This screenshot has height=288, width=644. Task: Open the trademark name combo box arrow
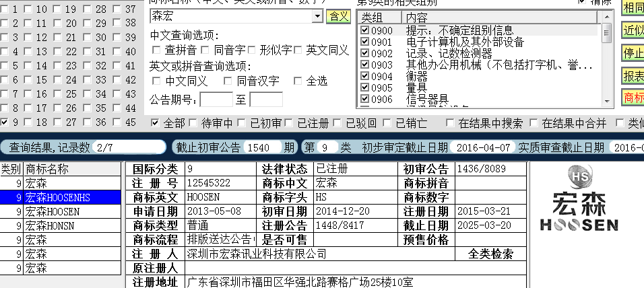317,16
